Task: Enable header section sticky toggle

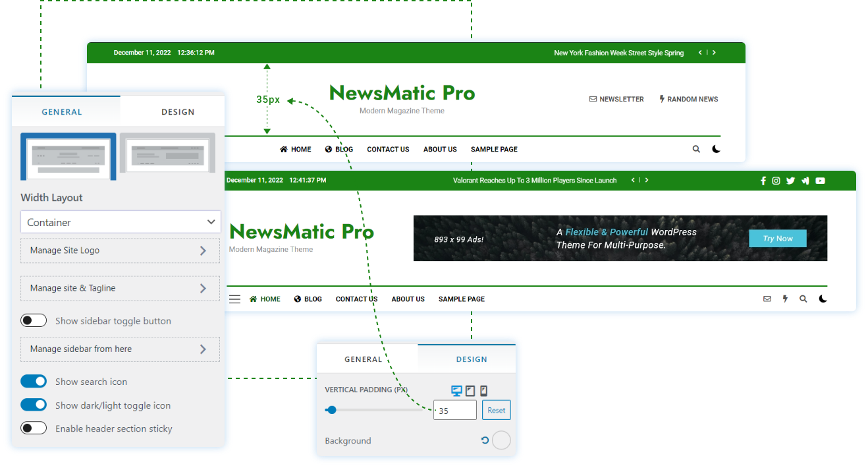Action: (34, 428)
